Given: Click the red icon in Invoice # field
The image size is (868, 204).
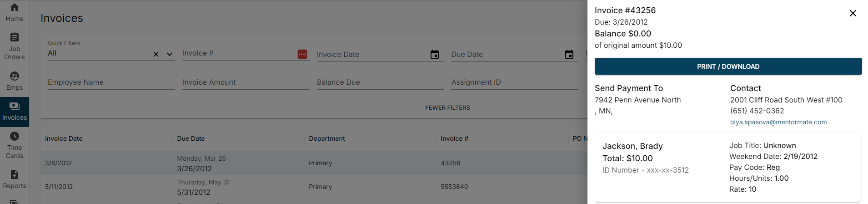Looking at the screenshot, I should 302,54.
